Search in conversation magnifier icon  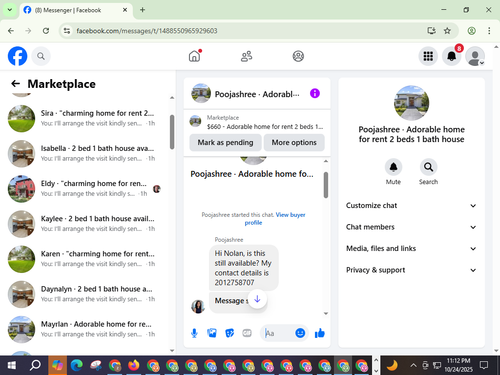(x=428, y=167)
